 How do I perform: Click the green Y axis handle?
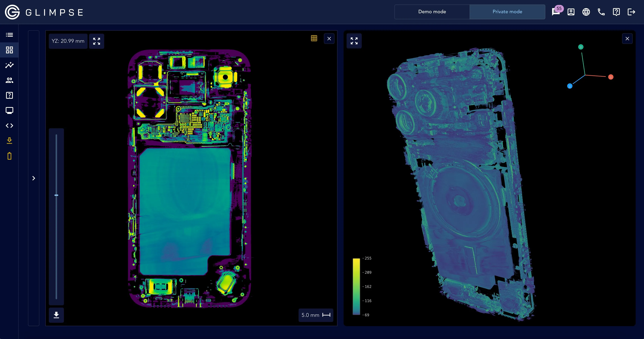click(581, 47)
